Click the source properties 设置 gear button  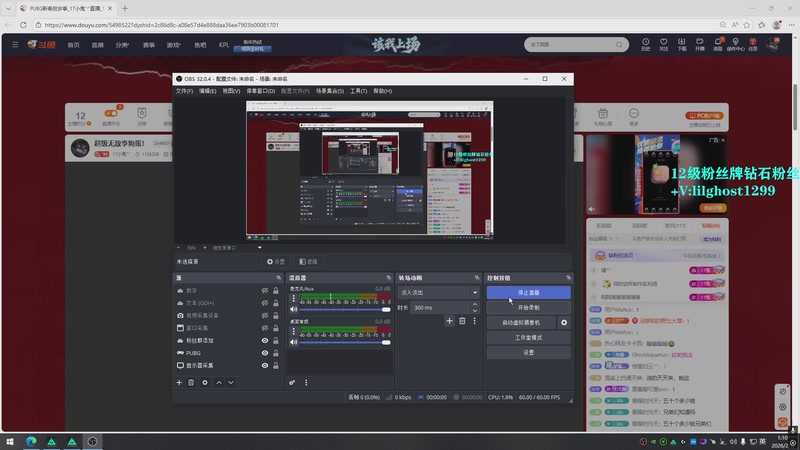point(276,262)
